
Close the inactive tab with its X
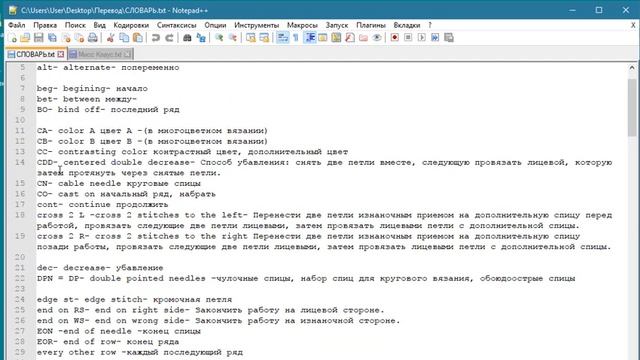128,54
